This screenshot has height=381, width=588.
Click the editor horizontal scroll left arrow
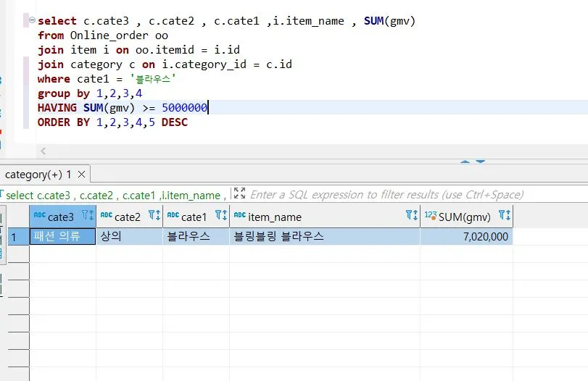click(43, 151)
